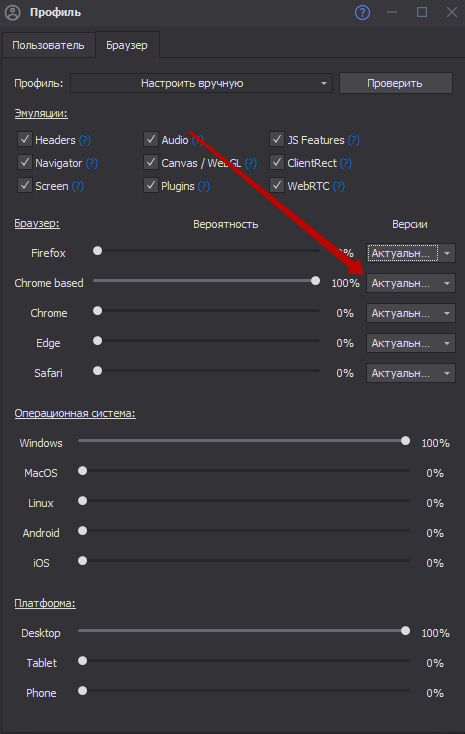Image resolution: width=465 pixels, height=734 pixels.
Task: Open the (?) hint for JS Features
Action: pyautogui.click(x=354, y=140)
